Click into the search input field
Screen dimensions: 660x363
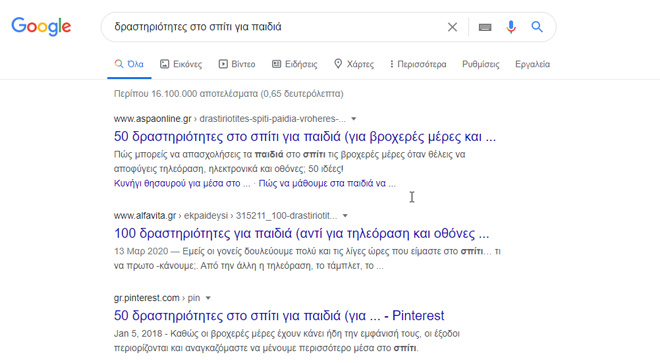point(274,27)
